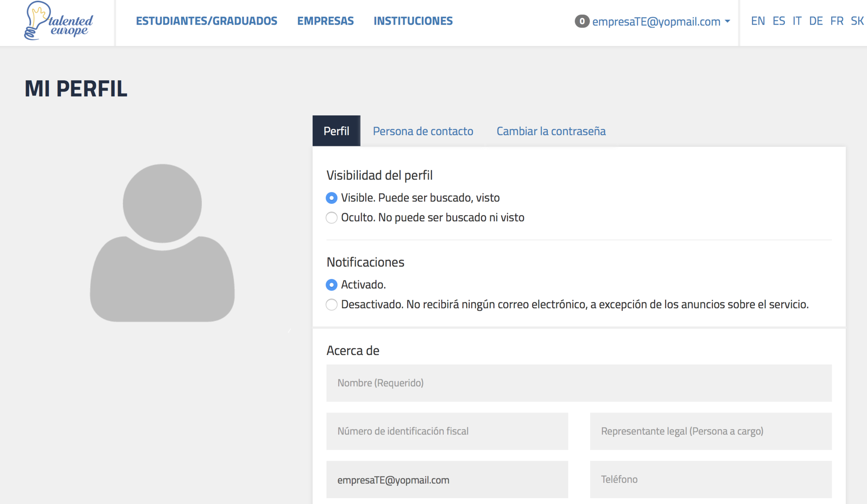Click the gray profile avatar placeholder
Screen dimensions: 867x504
pos(162,243)
